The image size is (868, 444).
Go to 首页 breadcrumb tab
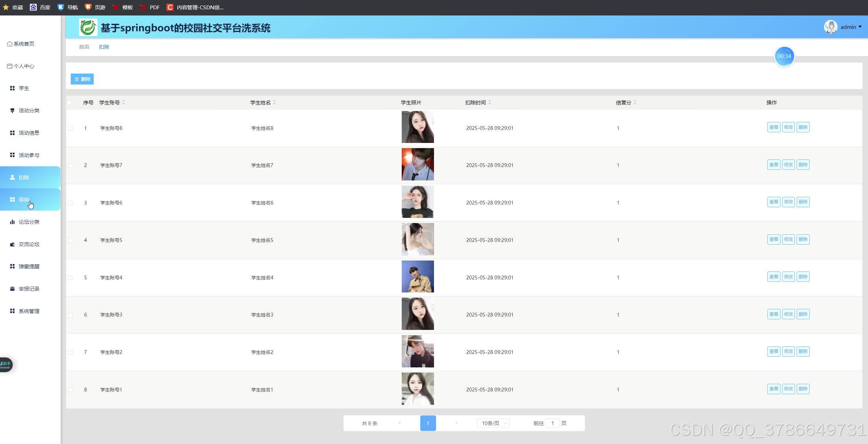coord(84,47)
